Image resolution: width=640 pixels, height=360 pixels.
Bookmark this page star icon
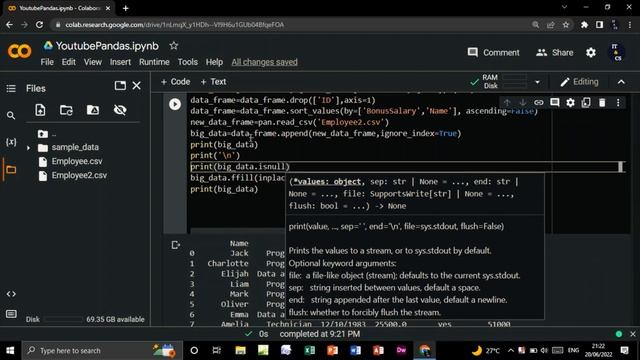coord(566,25)
